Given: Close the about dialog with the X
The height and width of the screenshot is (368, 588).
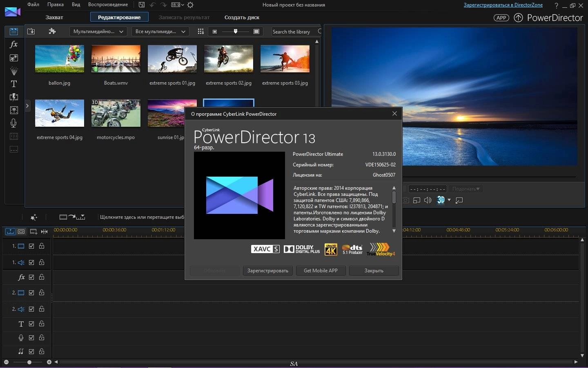Looking at the screenshot, I should pos(394,114).
